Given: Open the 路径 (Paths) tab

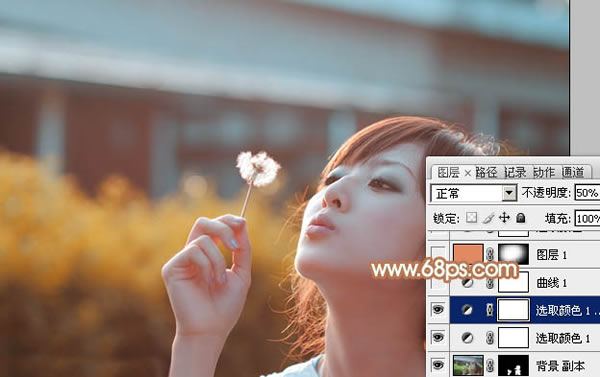Looking at the screenshot, I should tap(486, 172).
